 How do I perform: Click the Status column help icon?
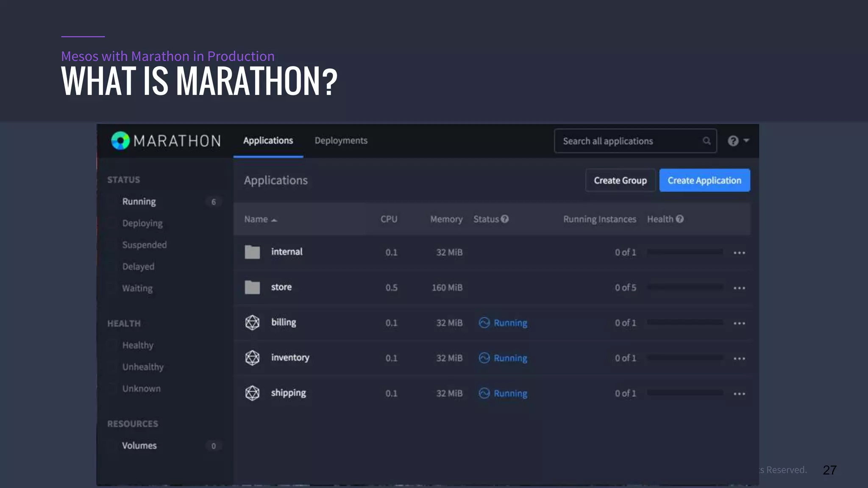pos(504,219)
